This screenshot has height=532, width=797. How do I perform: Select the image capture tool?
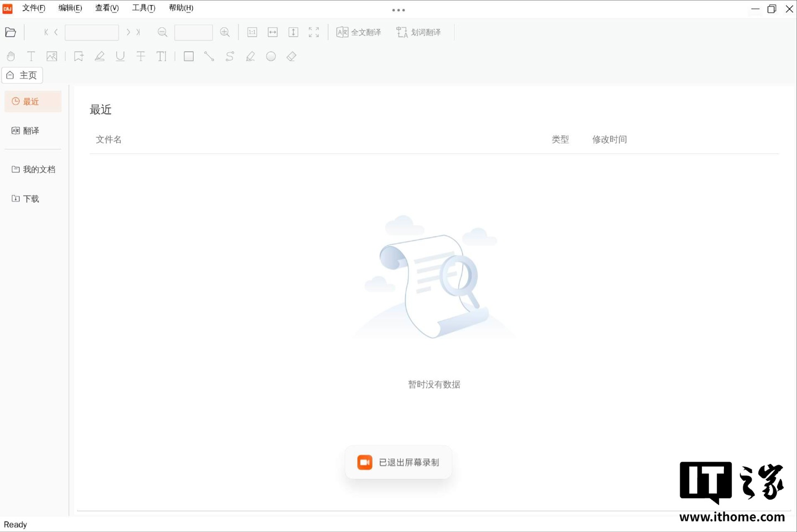pyautogui.click(x=52, y=56)
